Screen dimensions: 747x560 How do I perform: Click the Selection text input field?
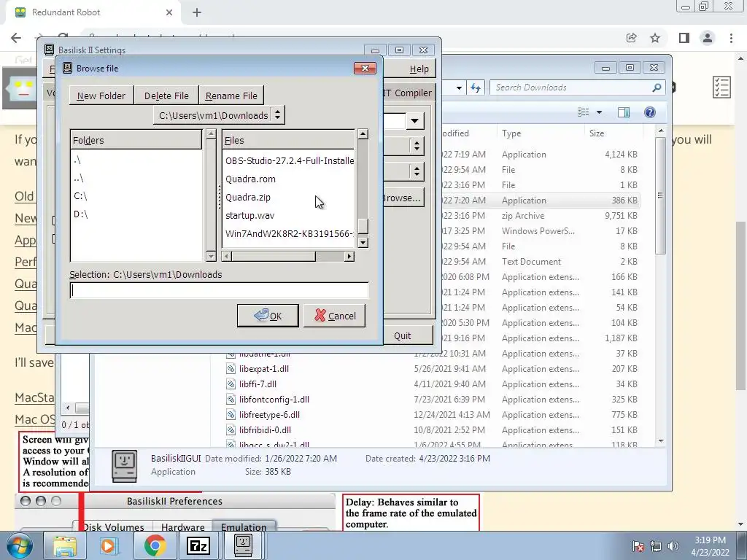click(219, 290)
